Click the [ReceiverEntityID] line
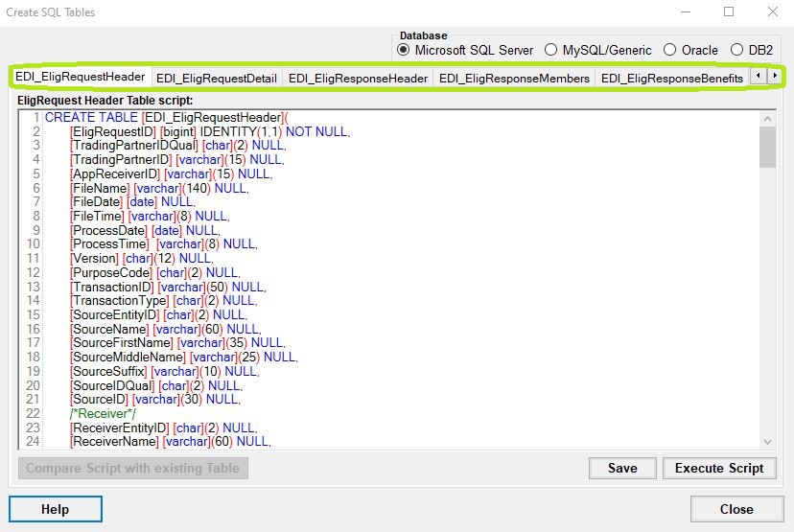Viewport: 794px width, 532px height. (x=163, y=428)
